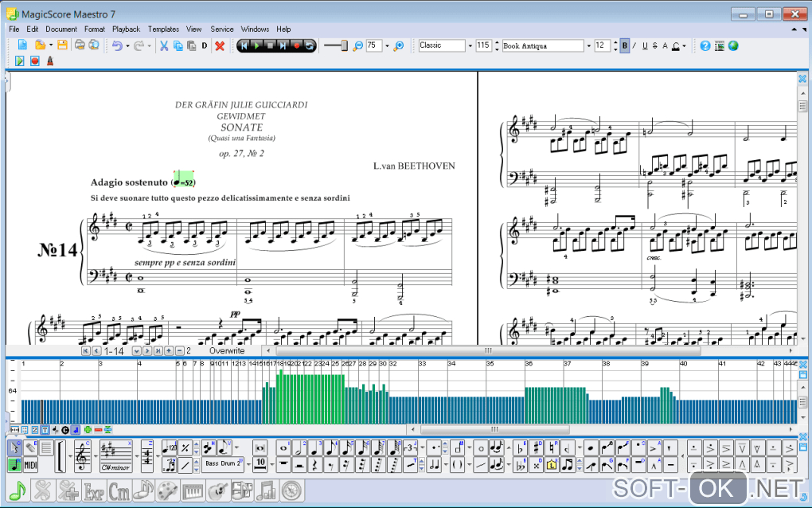Zoom in with the plus magnifier
Screen dimensions: 812x508
[398, 46]
